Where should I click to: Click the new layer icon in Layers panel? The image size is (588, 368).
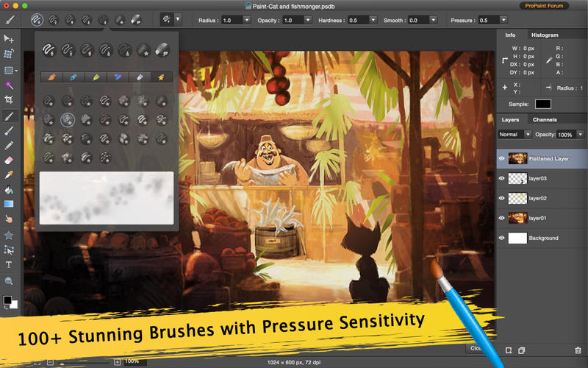point(509,350)
